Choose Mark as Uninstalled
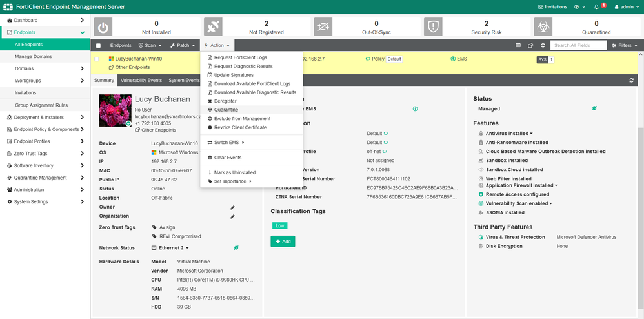644x319 pixels. point(252,172)
